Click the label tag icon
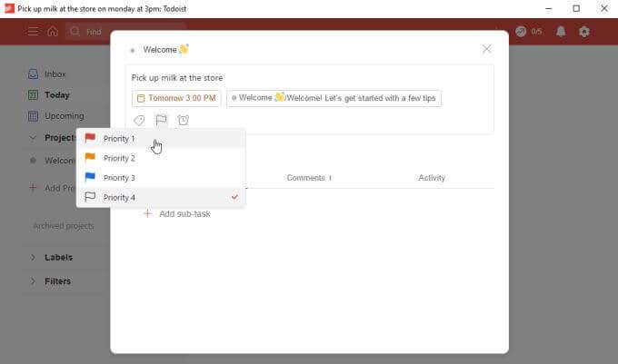The image size is (618, 364). point(139,120)
